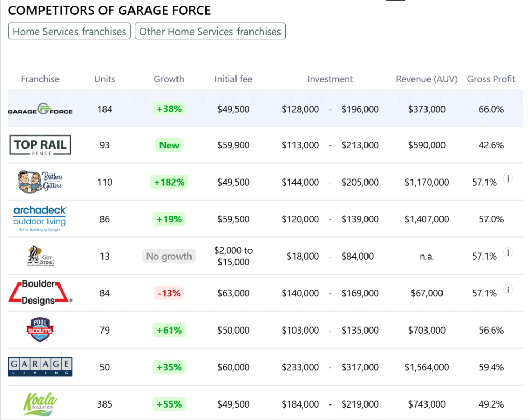This screenshot has width=530, height=420.
Task: Select the $1,564,000 revenue value
Action: pos(426,367)
